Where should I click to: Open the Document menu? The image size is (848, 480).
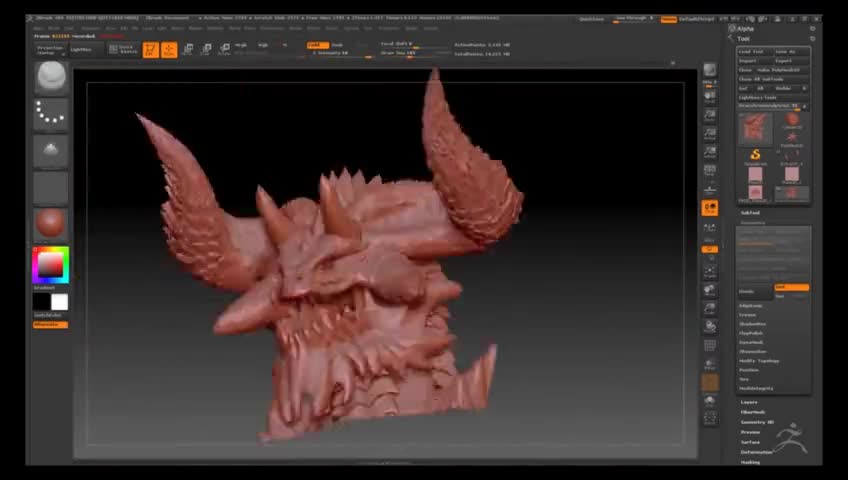point(91,28)
